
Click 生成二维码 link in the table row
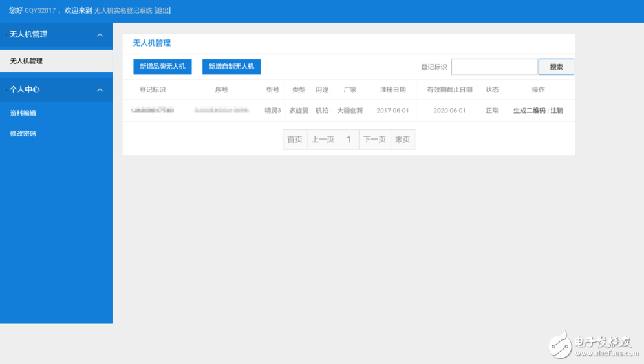[529, 111]
